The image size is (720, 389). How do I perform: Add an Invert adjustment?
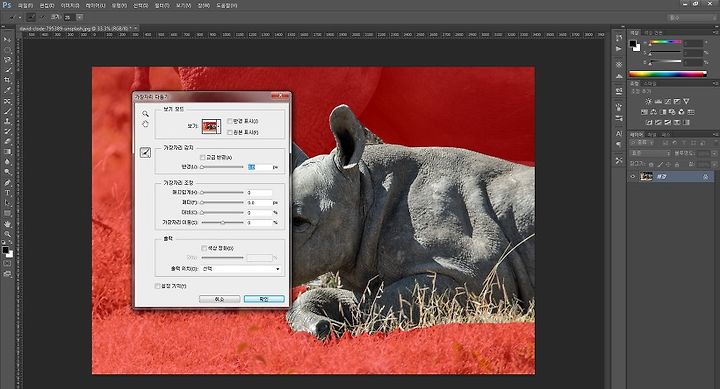(649, 122)
